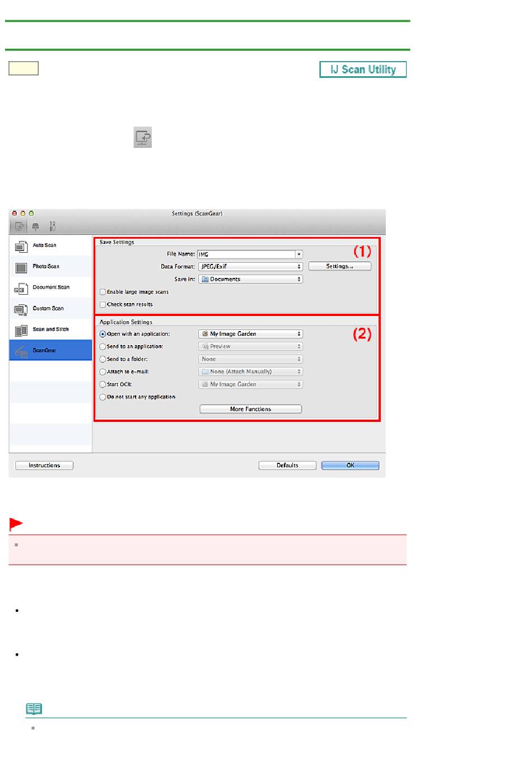Click the red Important flag icon

pos(16,524)
